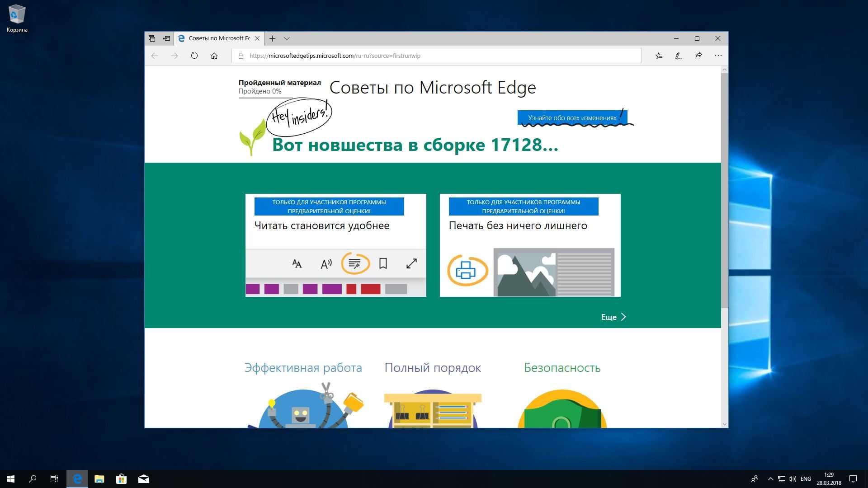This screenshot has width=868, height=488.
Task: Show the tabs you've set aside
Action: point(152,38)
